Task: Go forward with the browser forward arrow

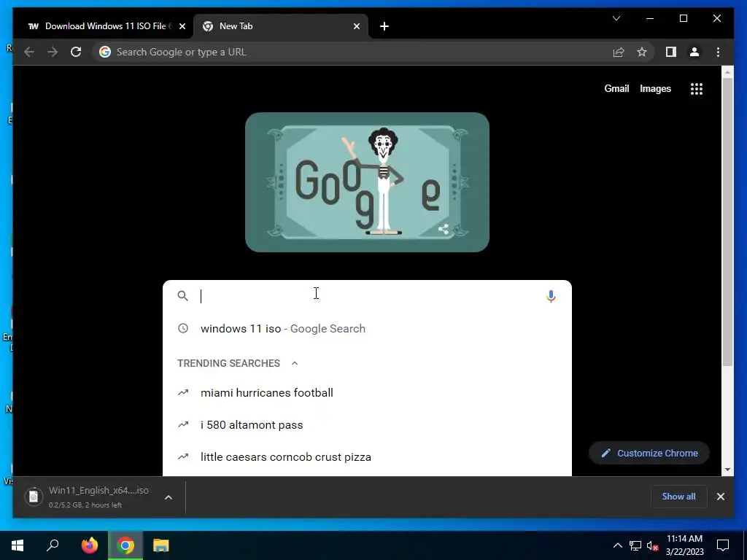Action: [53, 52]
